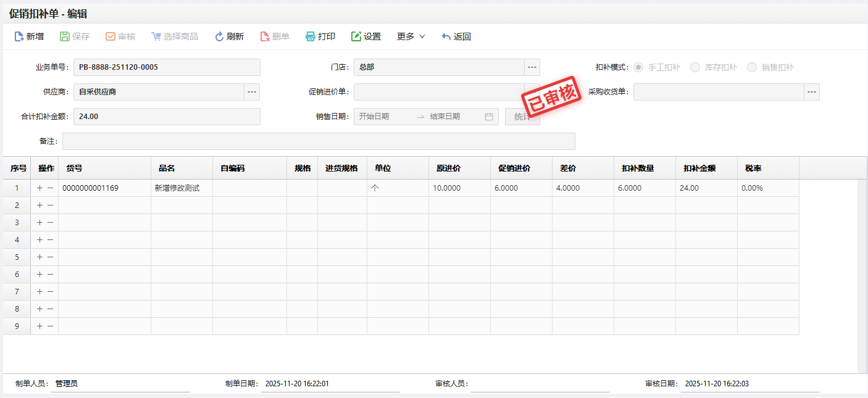The width and height of the screenshot is (868, 398).
Task: Open the 供应商 lookup ellipsis button
Action: click(x=252, y=92)
